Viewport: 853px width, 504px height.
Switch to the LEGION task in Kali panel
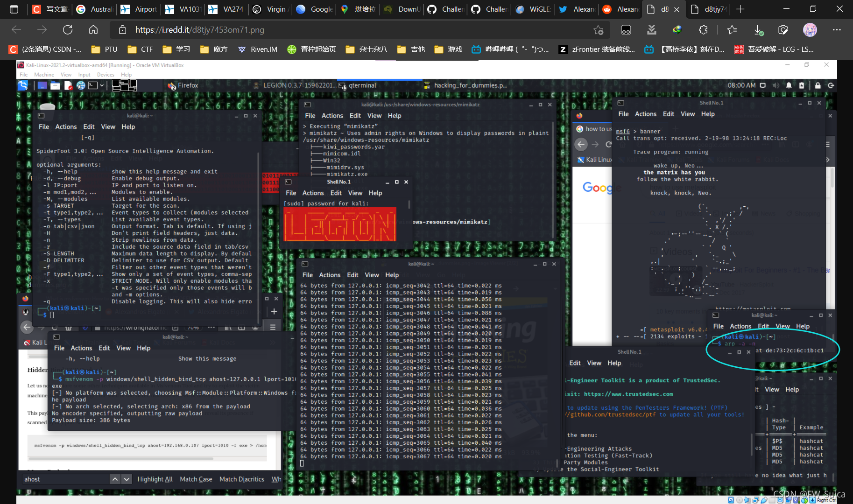point(294,85)
